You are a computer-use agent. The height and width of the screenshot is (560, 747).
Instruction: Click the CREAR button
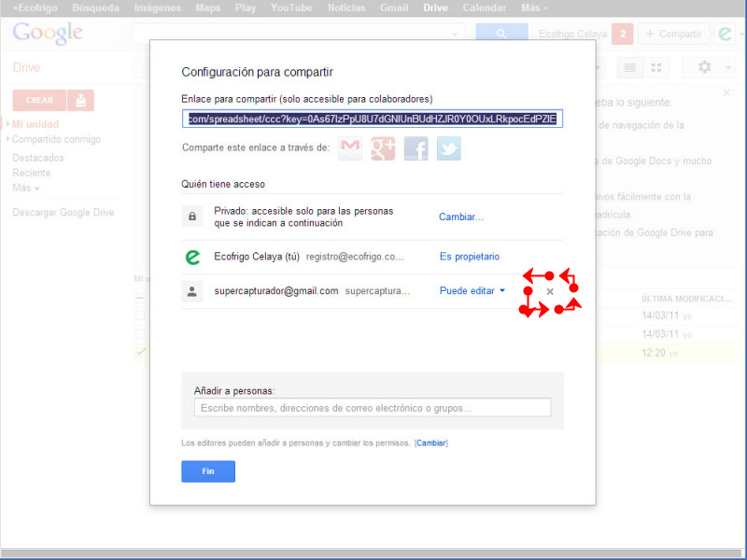[39, 101]
